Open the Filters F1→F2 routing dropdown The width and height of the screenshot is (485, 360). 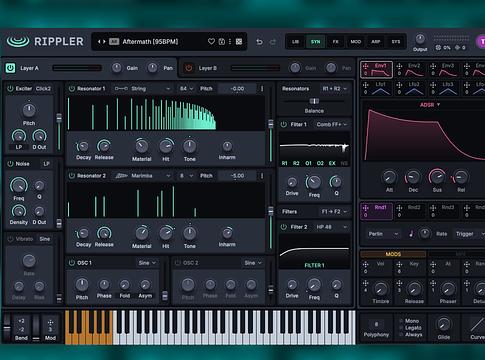tap(335, 212)
